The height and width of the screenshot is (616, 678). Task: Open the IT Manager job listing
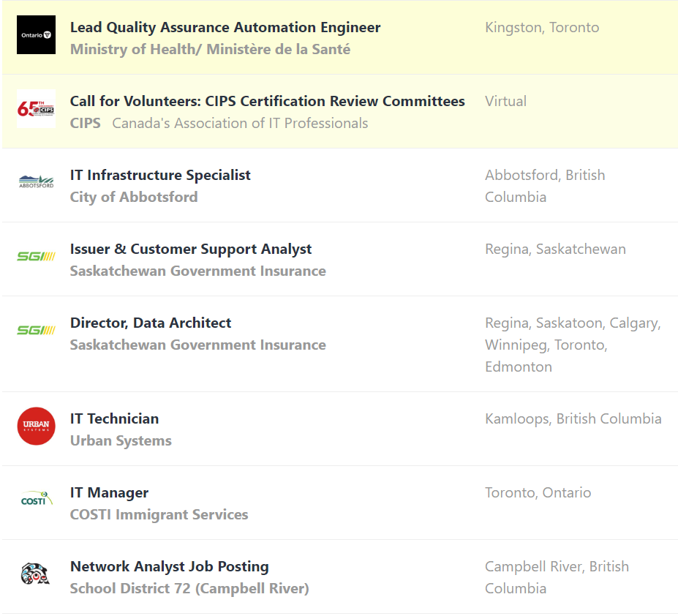(x=109, y=493)
